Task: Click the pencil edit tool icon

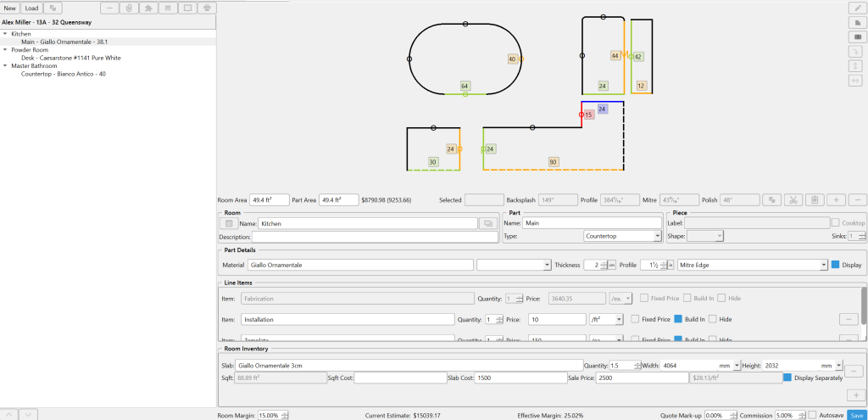Action: coord(856,8)
